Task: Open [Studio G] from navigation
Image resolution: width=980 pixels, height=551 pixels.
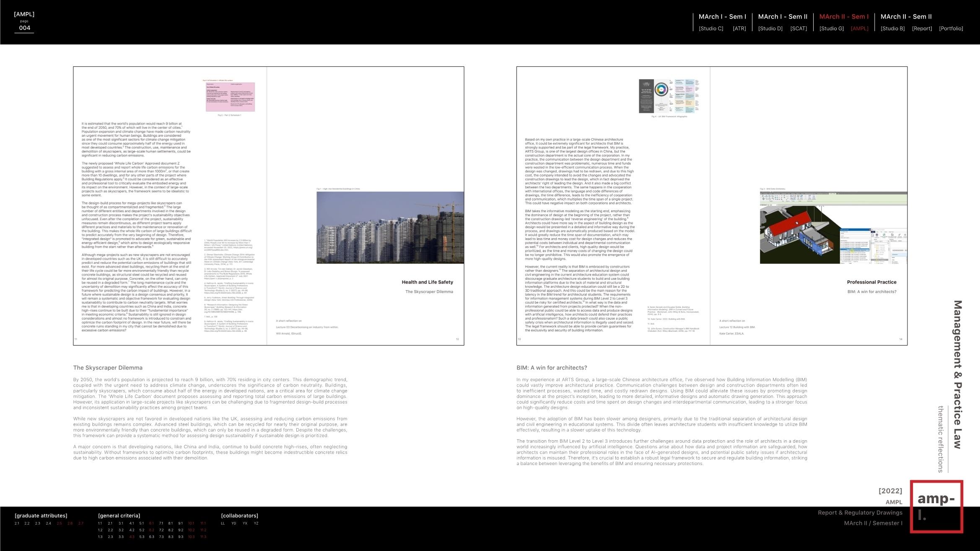Action: (831, 29)
